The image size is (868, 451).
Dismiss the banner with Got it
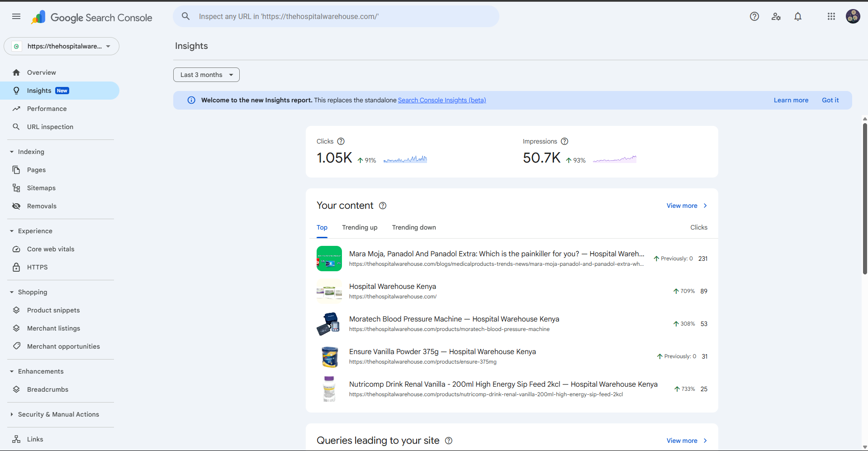coord(830,100)
